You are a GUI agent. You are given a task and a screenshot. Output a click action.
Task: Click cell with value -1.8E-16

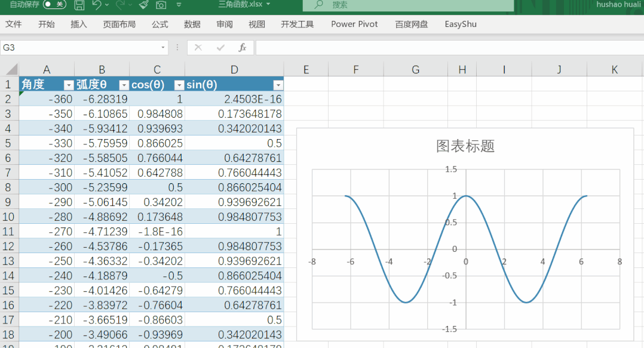[157, 232]
